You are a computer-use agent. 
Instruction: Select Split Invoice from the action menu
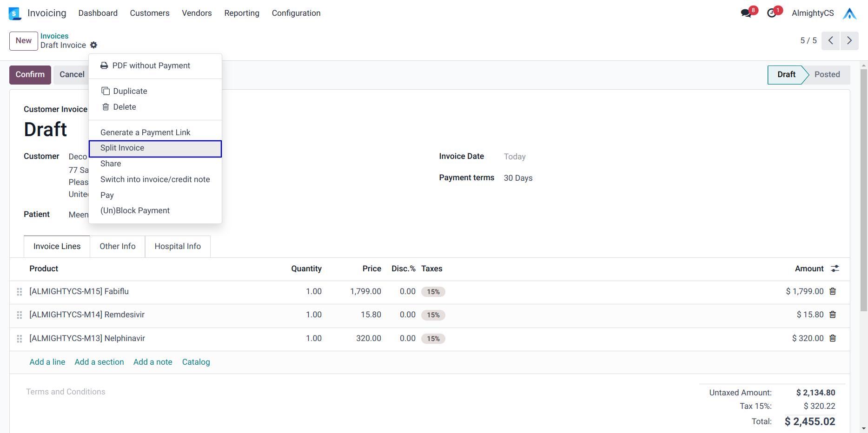click(122, 148)
